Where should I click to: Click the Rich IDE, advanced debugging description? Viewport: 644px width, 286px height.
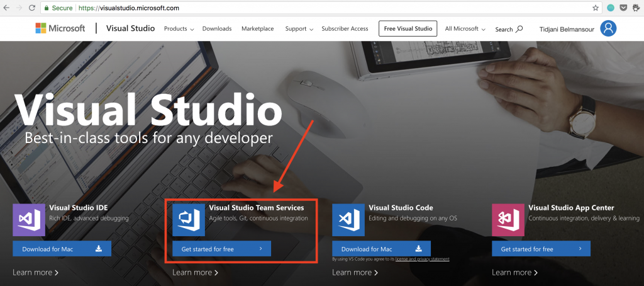pos(89,218)
